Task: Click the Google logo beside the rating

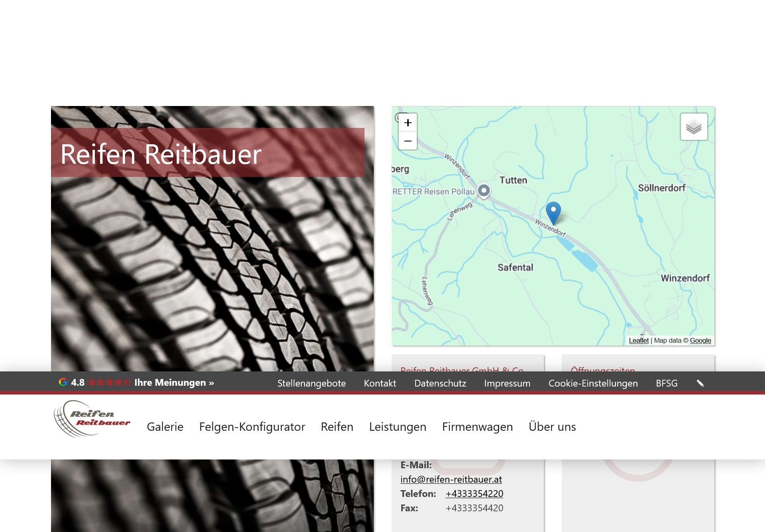Action: 63,382
